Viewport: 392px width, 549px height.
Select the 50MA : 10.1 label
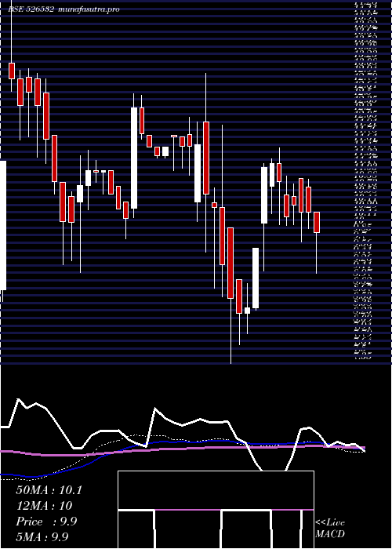click(x=49, y=490)
